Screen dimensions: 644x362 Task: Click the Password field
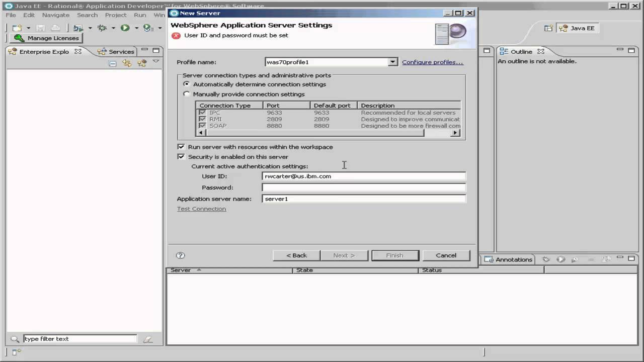[364, 188]
